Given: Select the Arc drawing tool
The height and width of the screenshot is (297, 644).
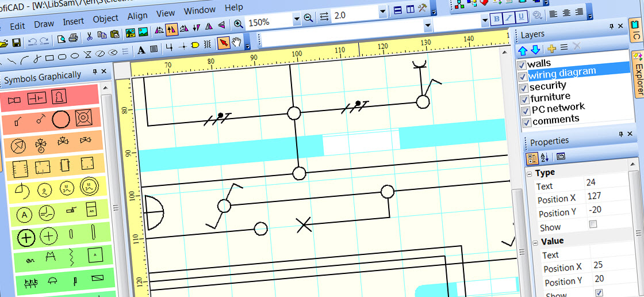Looking at the screenshot, I should (x=24, y=60).
